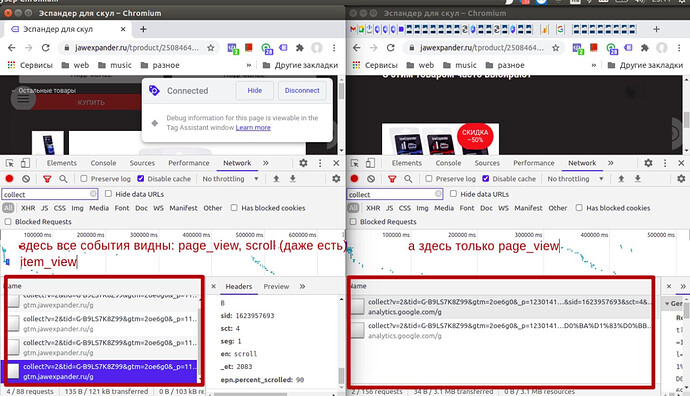Screen dimensions: 690x396
Task: Open Другие закладки folder in left window
Action: pyautogui.click(x=301, y=65)
